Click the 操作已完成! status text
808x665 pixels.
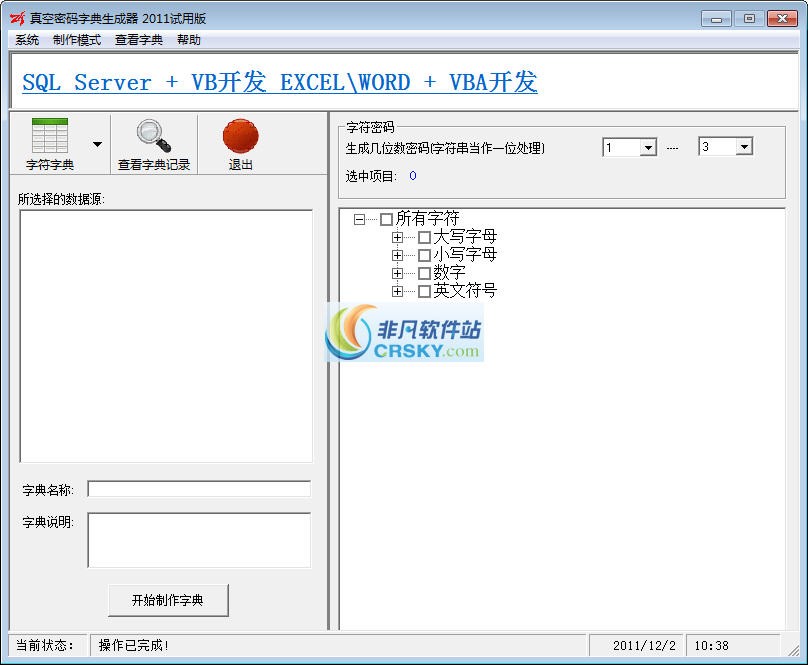click(133, 645)
